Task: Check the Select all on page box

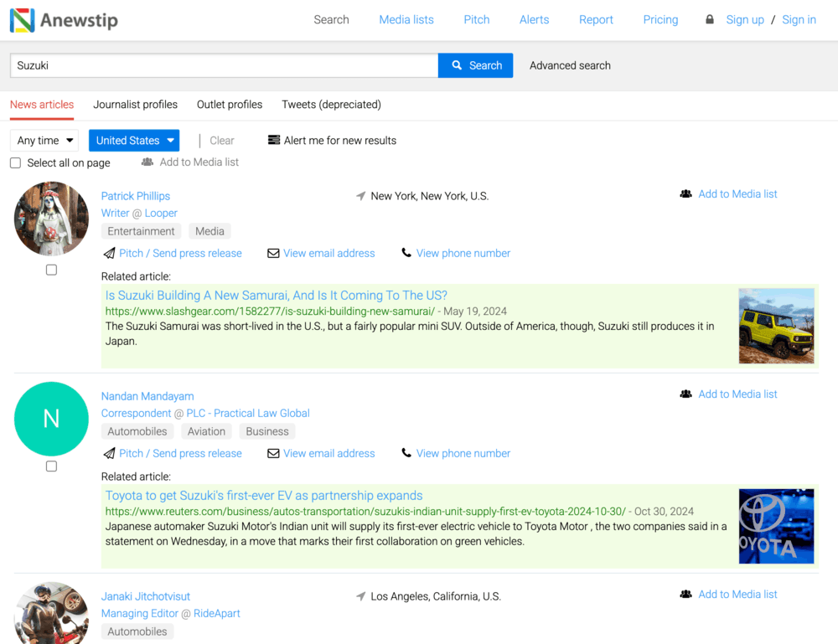Action: (x=15, y=163)
